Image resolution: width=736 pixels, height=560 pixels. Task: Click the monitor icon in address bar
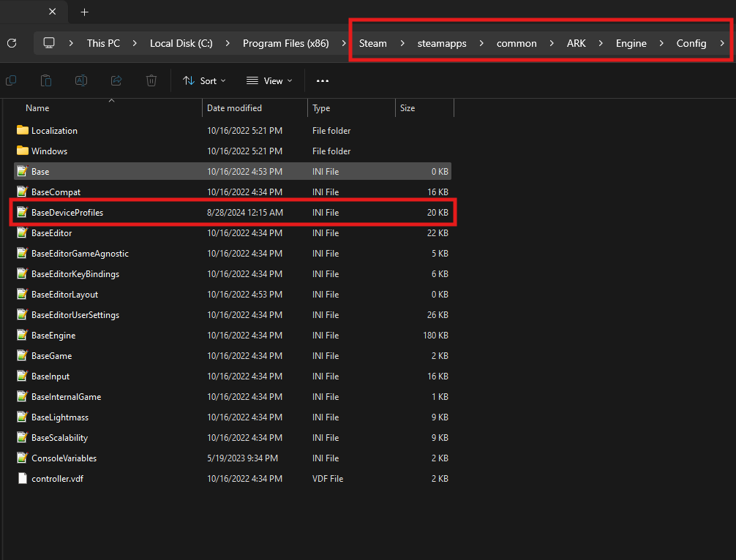pyautogui.click(x=49, y=43)
